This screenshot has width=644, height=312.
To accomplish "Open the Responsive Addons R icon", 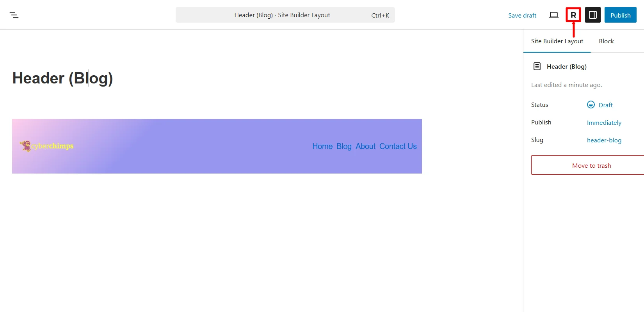I will pos(573,15).
